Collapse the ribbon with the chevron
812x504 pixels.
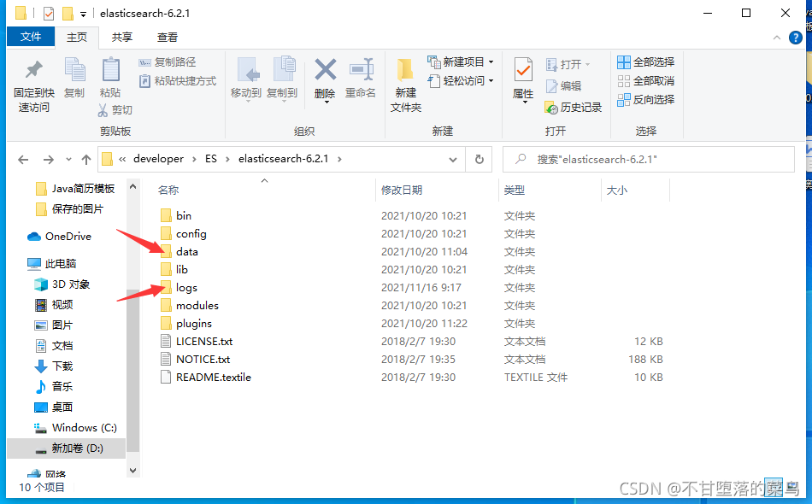coord(777,38)
